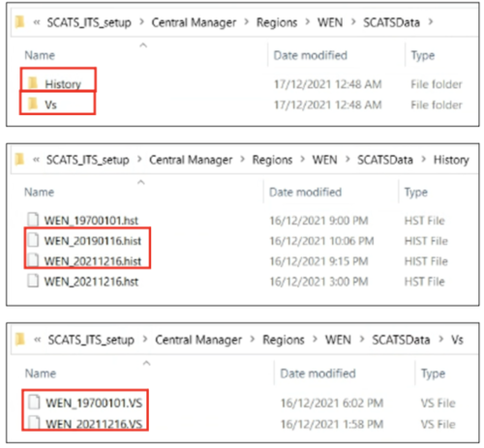Select WEN_19700101.hst file icon
Image resolution: width=484 pixels, height=448 pixels.
pyautogui.click(x=33, y=220)
